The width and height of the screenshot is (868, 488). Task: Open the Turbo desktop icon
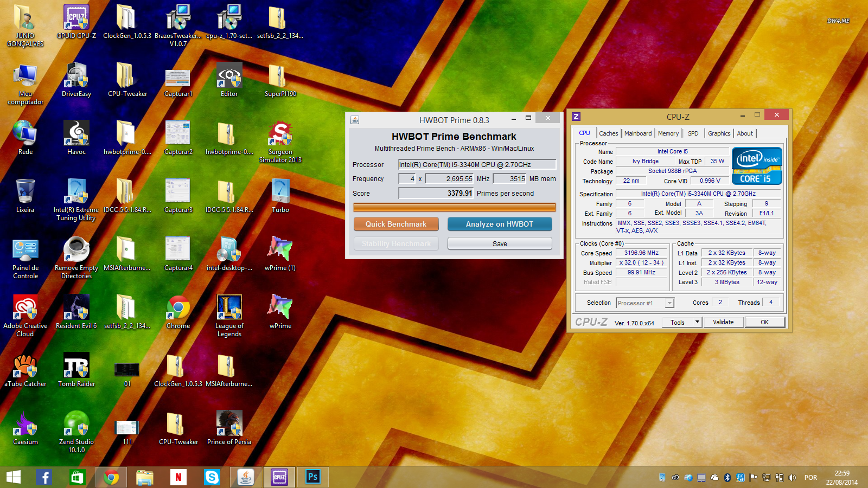280,196
